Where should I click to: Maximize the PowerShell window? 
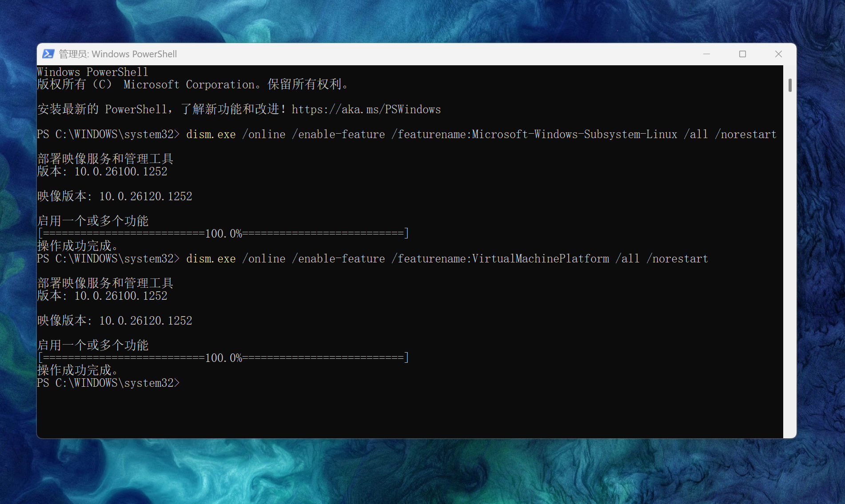pyautogui.click(x=742, y=54)
